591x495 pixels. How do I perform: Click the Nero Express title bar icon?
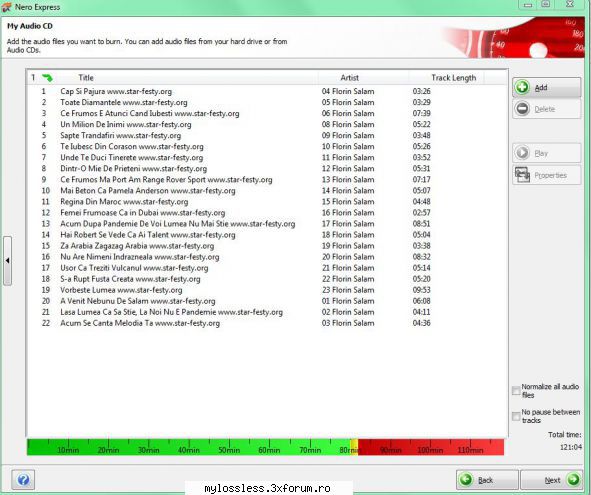click(x=6, y=7)
